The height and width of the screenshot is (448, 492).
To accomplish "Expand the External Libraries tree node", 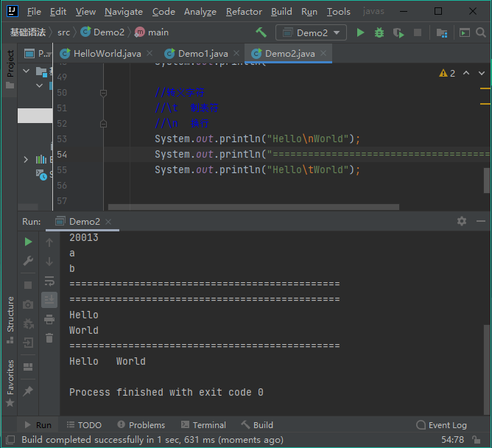I will coord(26,159).
